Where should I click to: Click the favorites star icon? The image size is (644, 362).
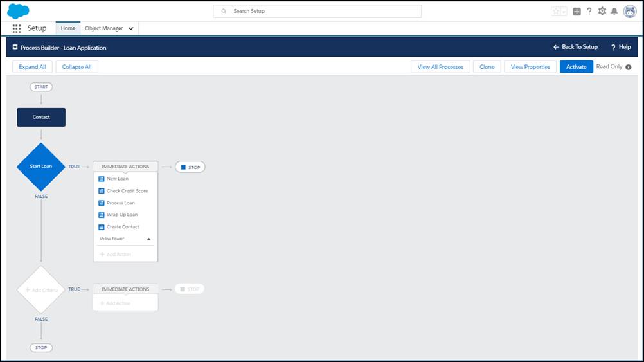coord(556,12)
